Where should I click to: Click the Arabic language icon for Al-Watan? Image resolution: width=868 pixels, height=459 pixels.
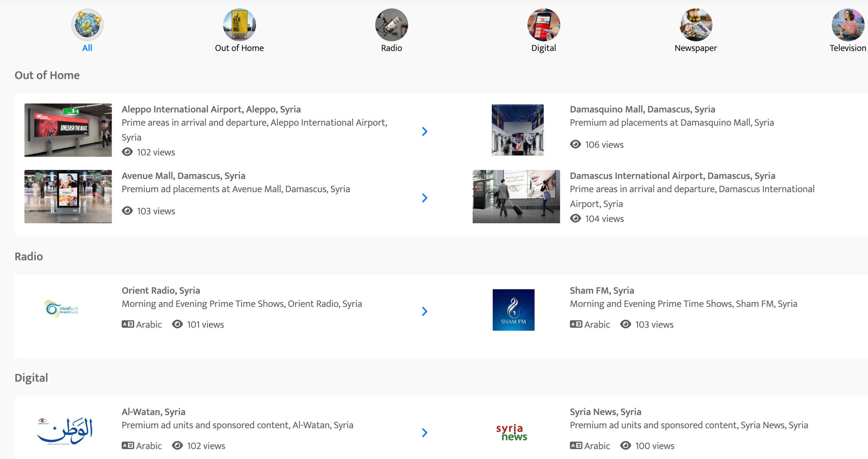pos(128,446)
